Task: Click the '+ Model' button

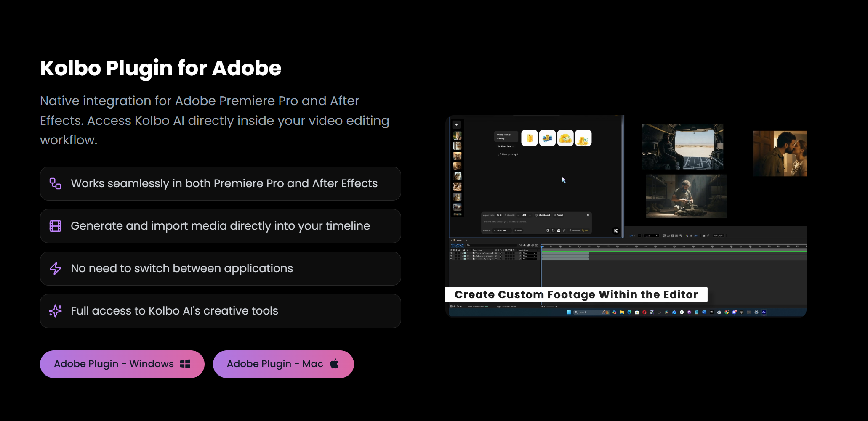Action: (x=518, y=230)
